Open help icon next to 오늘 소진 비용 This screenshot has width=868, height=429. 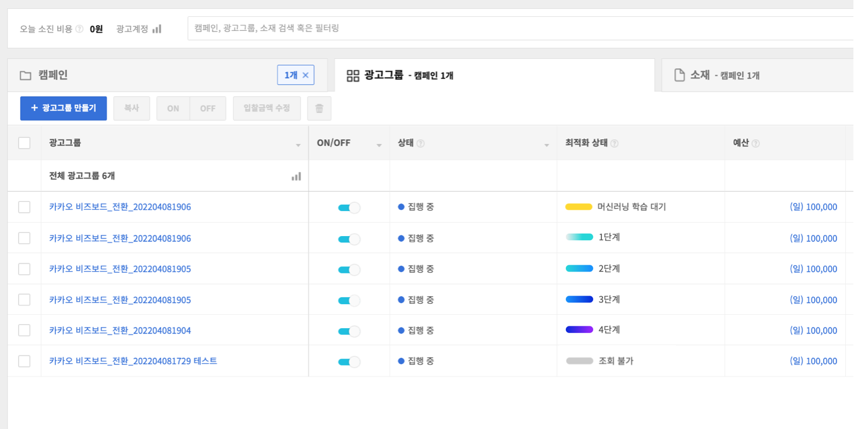[x=79, y=29]
